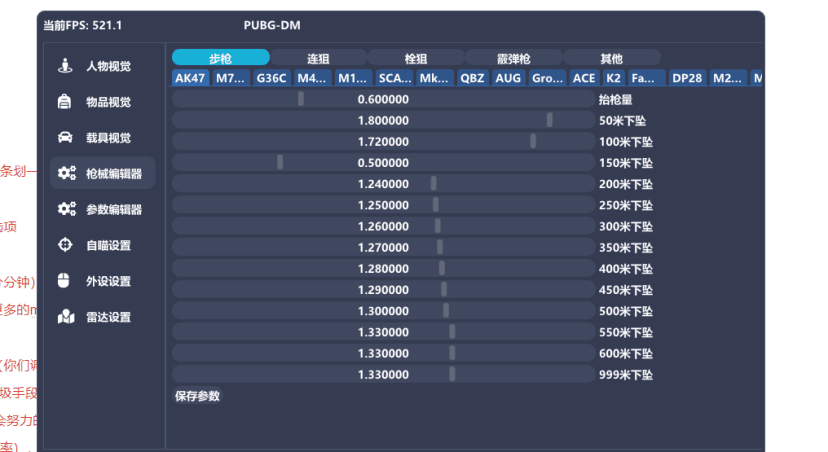Click the 250米下坠 slider bar
Image resolution: width=828 pixels, height=452 pixels.
(x=383, y=205)
